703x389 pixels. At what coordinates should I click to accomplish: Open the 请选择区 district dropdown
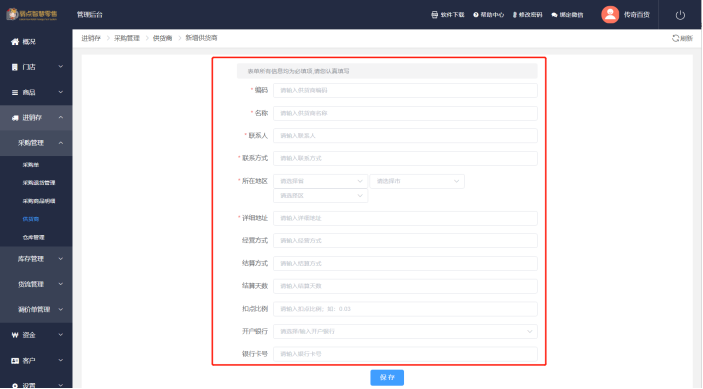coord(321,196)
